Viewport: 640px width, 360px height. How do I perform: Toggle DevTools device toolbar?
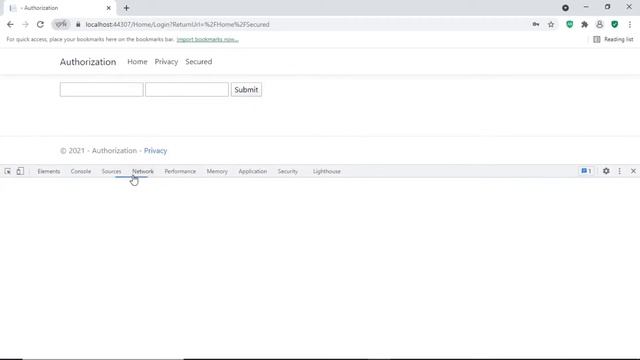tap(20, 171)
